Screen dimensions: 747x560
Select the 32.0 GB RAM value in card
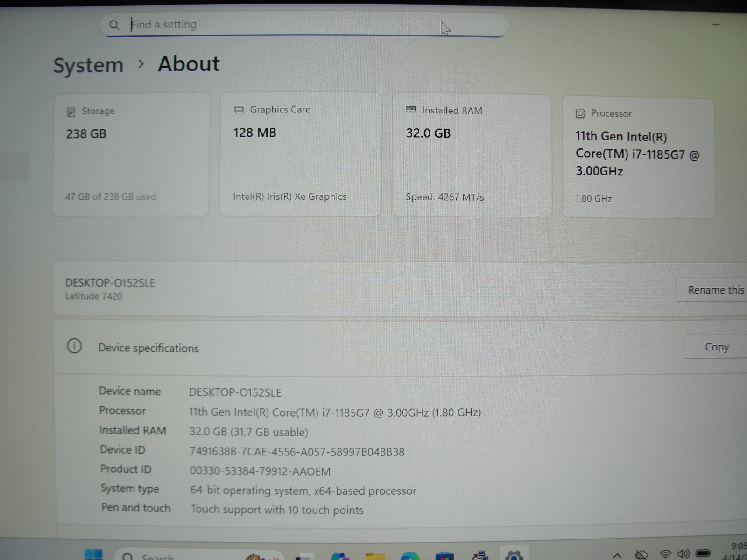point(428,133)
